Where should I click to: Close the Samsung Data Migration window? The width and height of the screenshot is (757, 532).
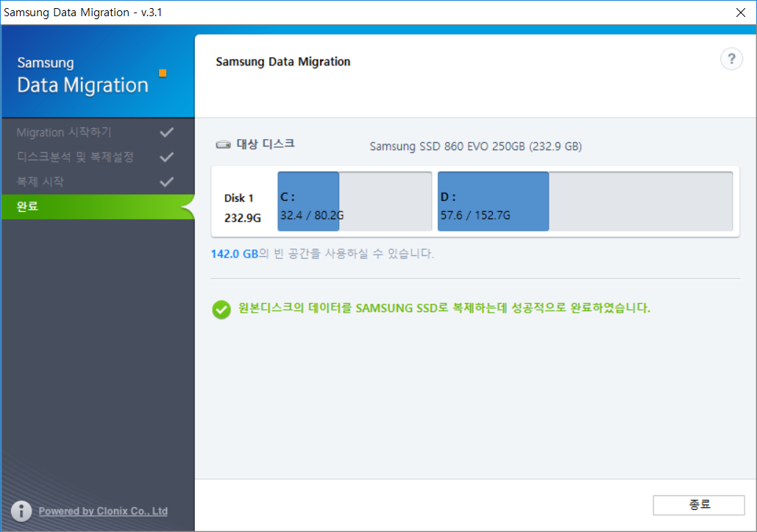(x=741, y=13)
